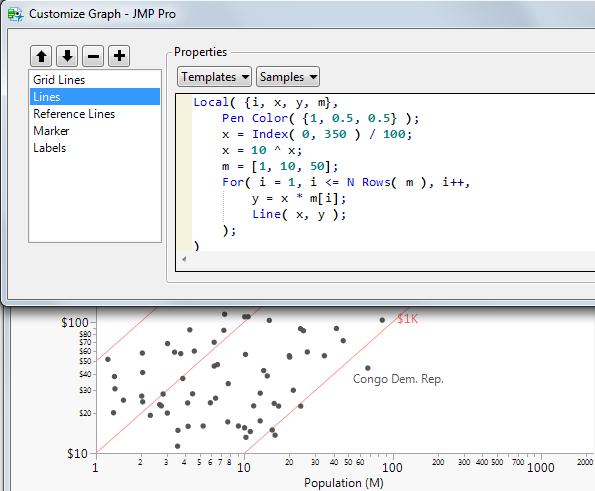Click the '$1K' red line label

(408, 319)
